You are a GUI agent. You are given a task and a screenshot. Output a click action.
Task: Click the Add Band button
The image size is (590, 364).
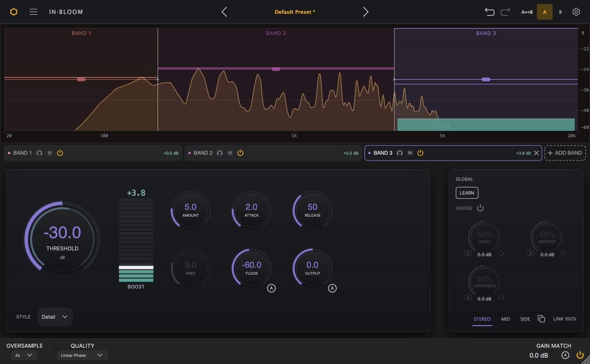coord(565,153)
